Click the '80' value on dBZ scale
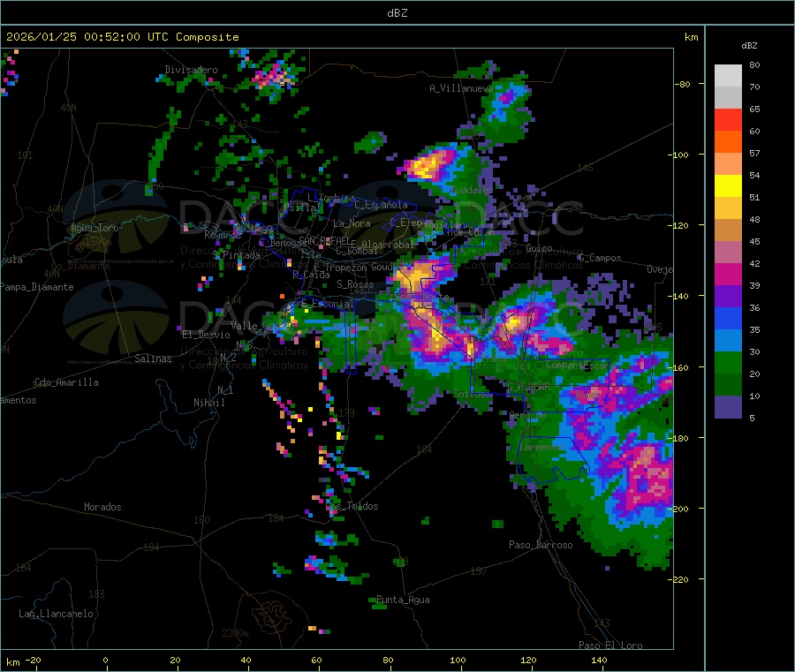Screen dimensions: 795x672 pyautogui.click(x=754, y=64)
